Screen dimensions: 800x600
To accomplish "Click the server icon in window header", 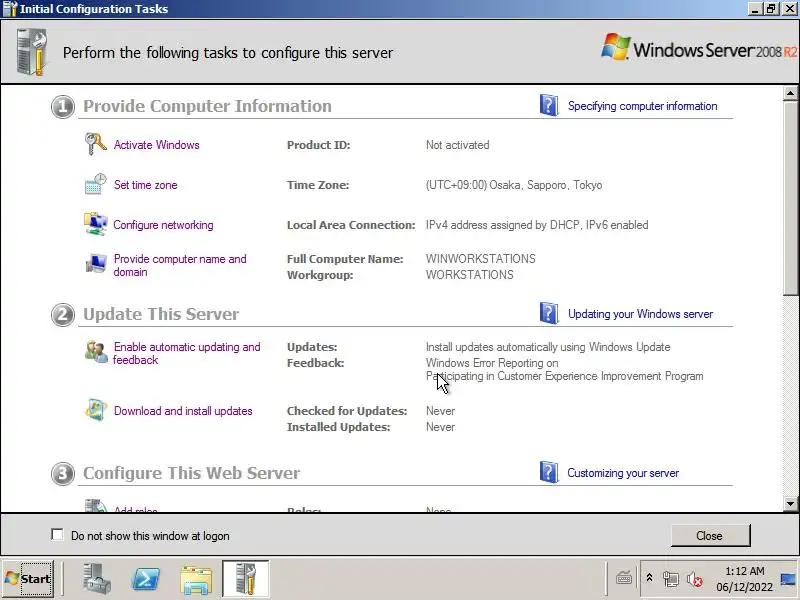I will [32, 52].
